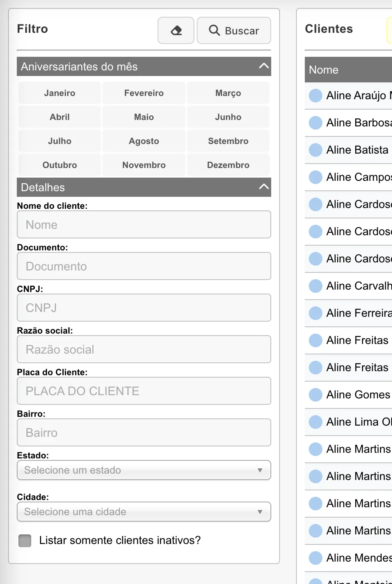
Task: Select Agosto birthday month
Action: click(144, 141)
